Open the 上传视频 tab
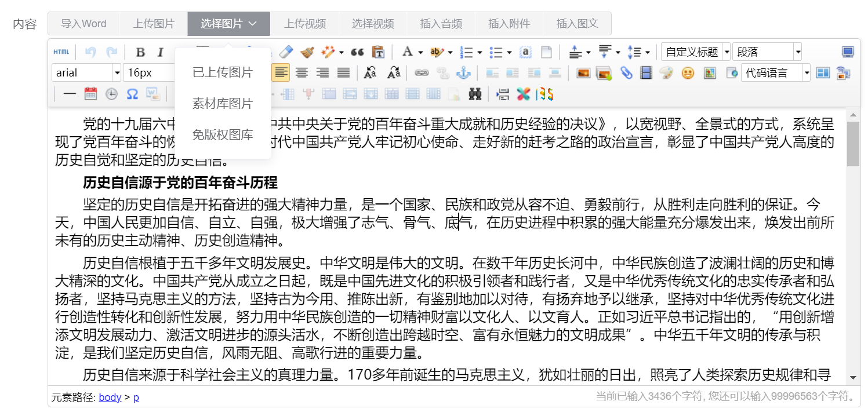The image size is (868, 416). tap(306, 23)
